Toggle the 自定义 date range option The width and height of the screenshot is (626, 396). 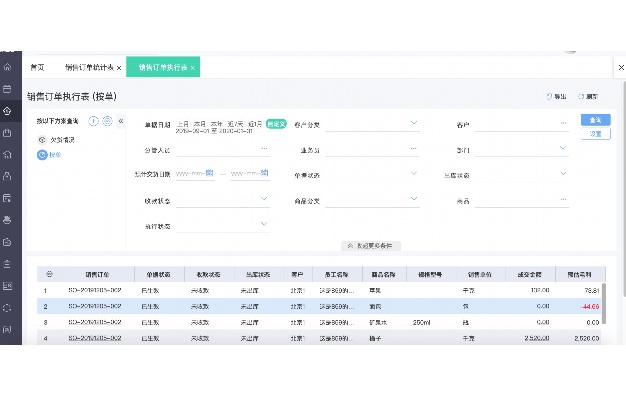pos(276,124)
